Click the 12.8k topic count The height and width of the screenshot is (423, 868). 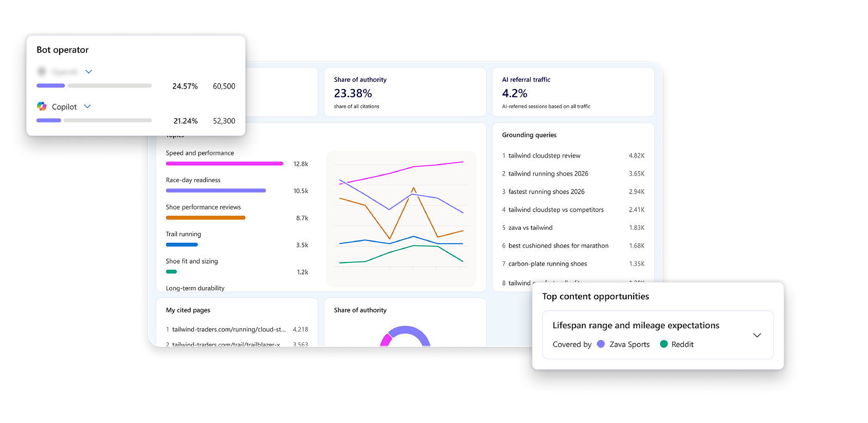(301, 164)
